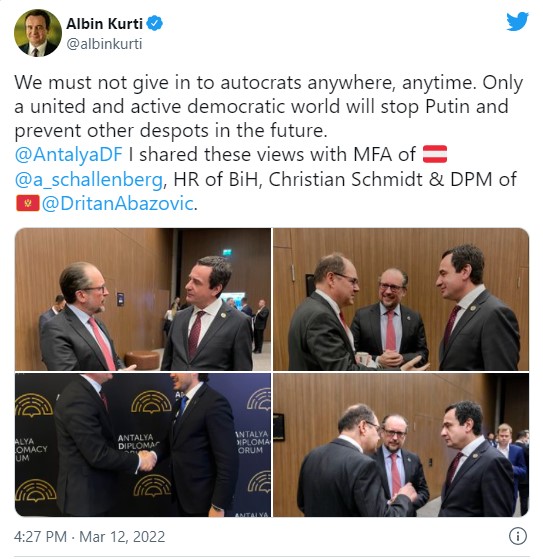The image size is (543, 559).
Task: Click the Albin Kurti display name
Action: [104, 24]
